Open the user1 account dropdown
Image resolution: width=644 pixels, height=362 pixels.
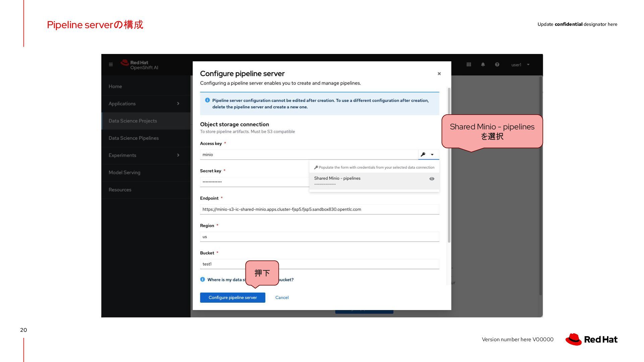[x=520, y=65]
